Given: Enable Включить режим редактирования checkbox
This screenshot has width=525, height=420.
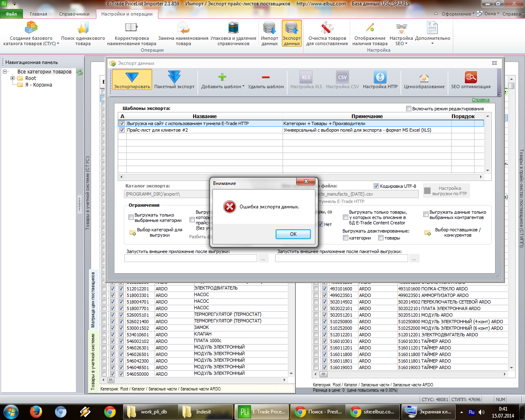Looking at the screenshot, I should 409,109.
